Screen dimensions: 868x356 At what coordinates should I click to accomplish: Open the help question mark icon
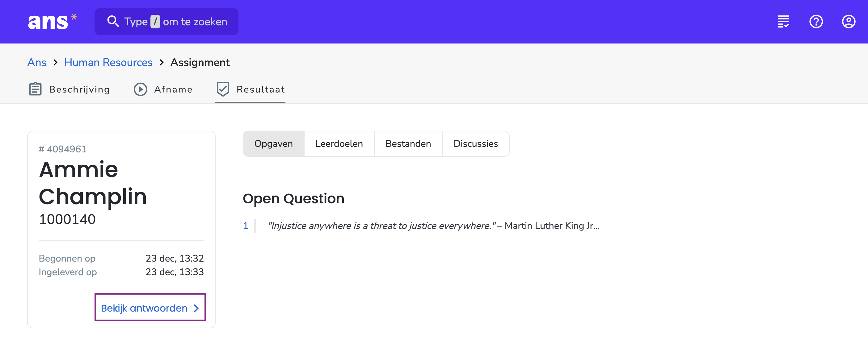[816, 22]
